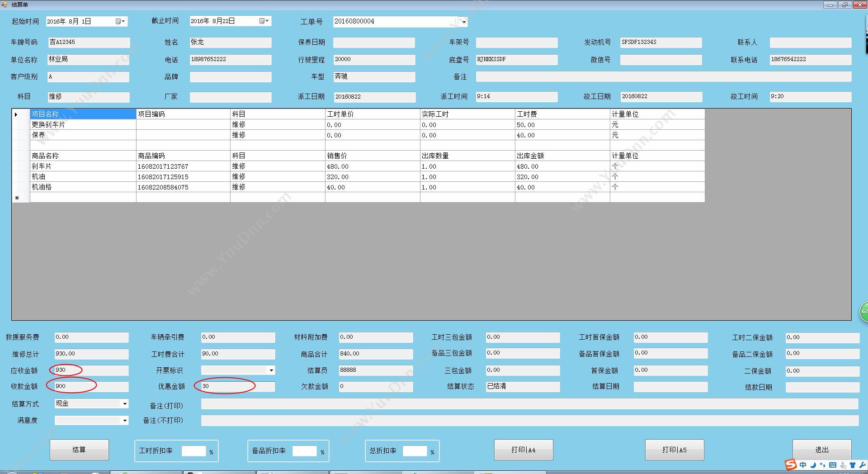
Task: Expand the 开票标识 dropdown
Action: pos(271,370)
